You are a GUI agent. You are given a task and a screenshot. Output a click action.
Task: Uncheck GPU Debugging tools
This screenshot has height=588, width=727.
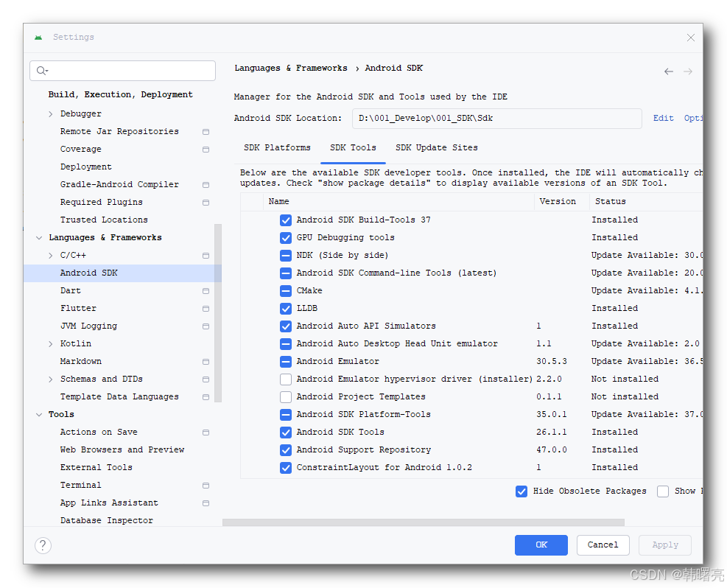(x=286, y=237)
